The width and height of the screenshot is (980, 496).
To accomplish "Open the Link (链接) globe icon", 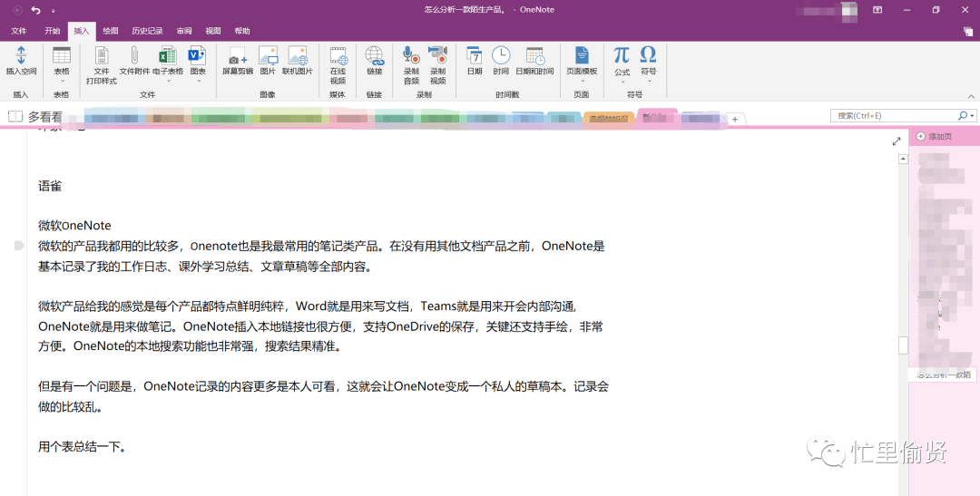I will 375,56.
